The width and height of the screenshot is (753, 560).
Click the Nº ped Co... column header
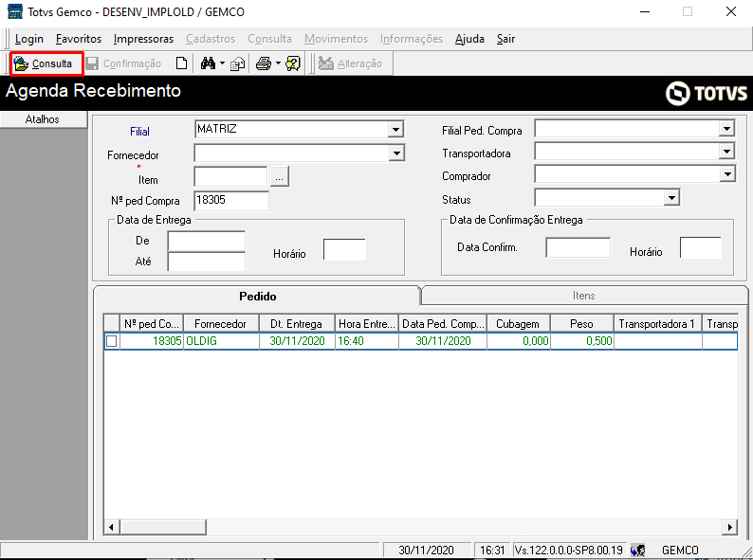tap(152, 324)
